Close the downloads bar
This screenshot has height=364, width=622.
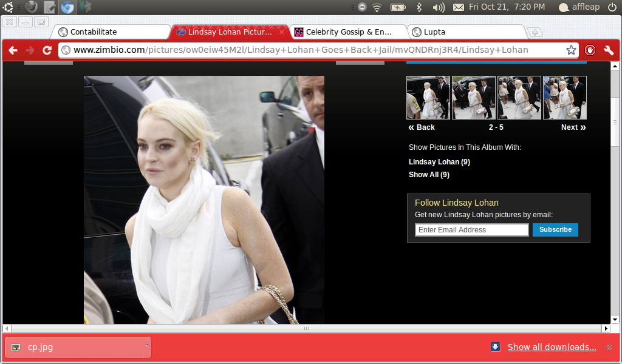pos(609,347)
